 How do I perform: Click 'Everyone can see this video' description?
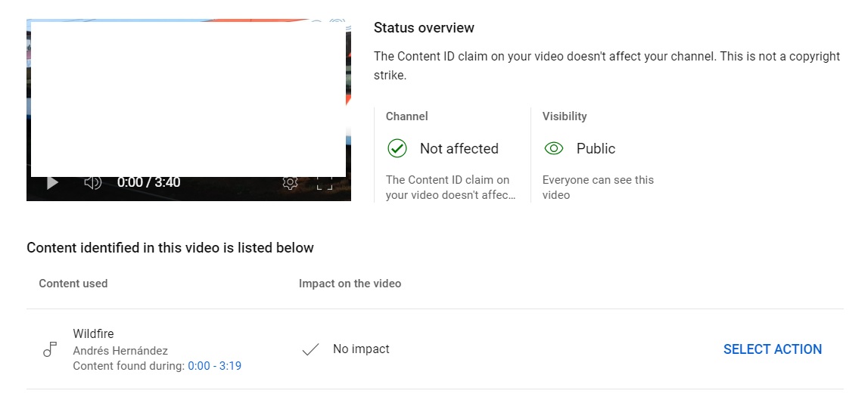(598, 188)
